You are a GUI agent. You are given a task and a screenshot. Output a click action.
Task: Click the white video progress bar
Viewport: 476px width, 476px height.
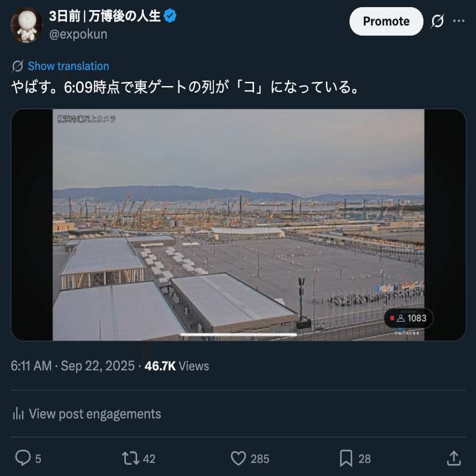click(239, 335)
